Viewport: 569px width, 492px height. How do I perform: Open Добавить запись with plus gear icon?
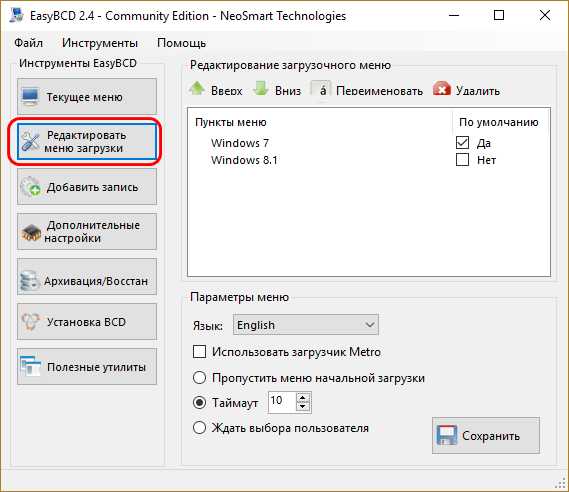pyautogui.click(x=30, y=187)
